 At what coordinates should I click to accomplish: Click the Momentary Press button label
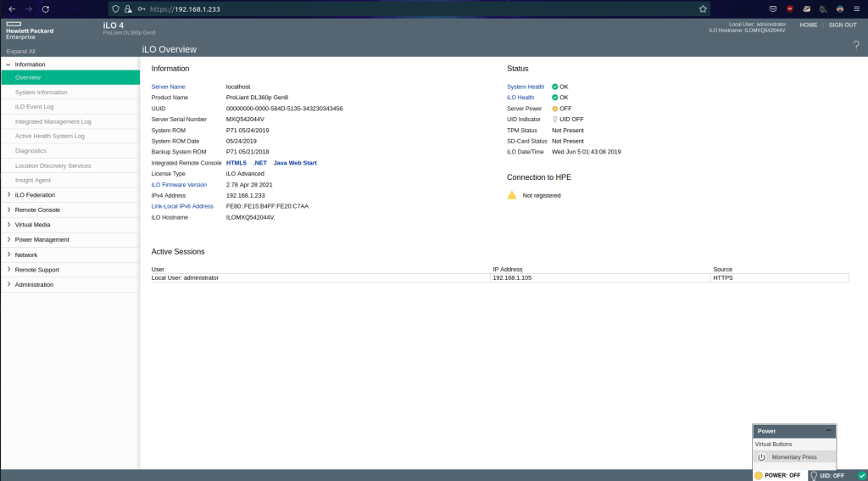[x=793, y=457]
